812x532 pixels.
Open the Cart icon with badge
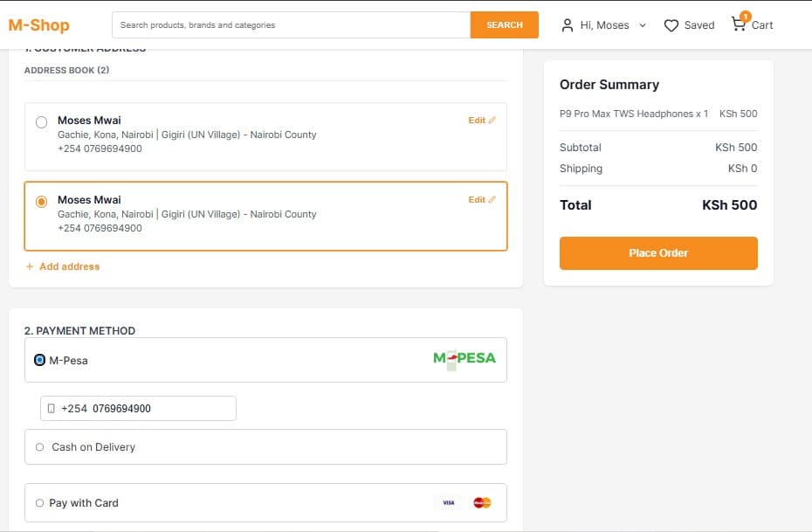738,25
